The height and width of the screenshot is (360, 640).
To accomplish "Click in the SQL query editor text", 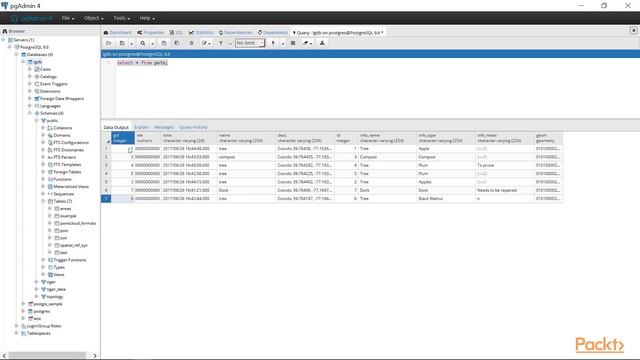I will 142,62.
